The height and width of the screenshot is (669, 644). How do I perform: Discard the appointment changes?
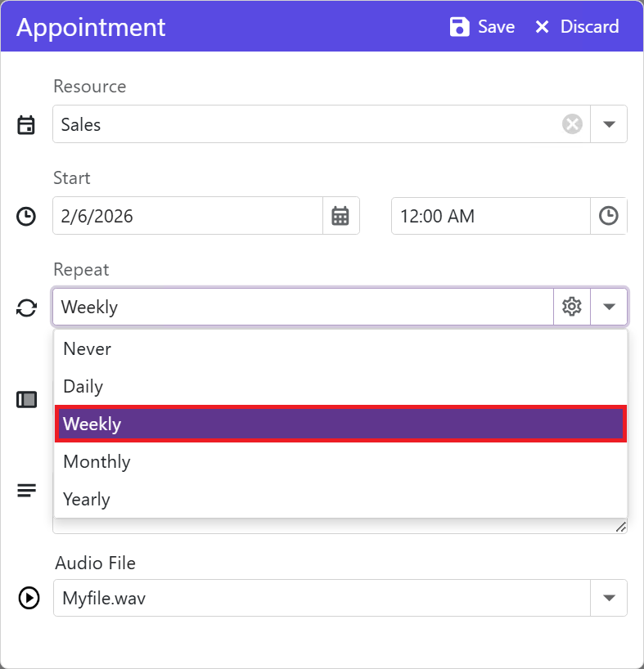(x=577, y=27)
